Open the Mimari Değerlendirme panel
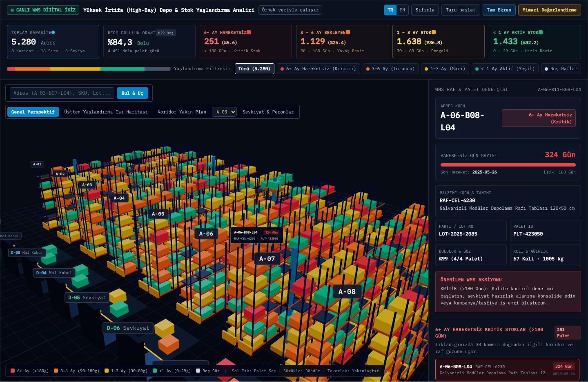The width and height of the screenshot is (588, 382). tap(550, 10)
